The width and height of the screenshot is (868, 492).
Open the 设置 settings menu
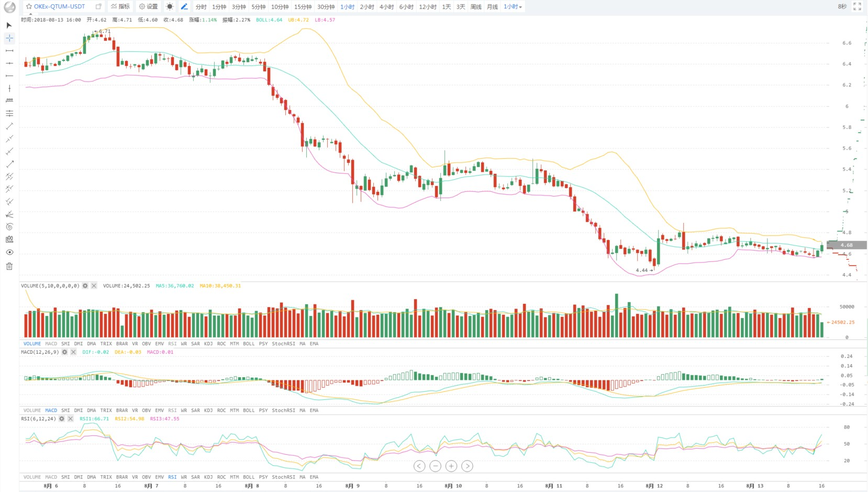148,7
